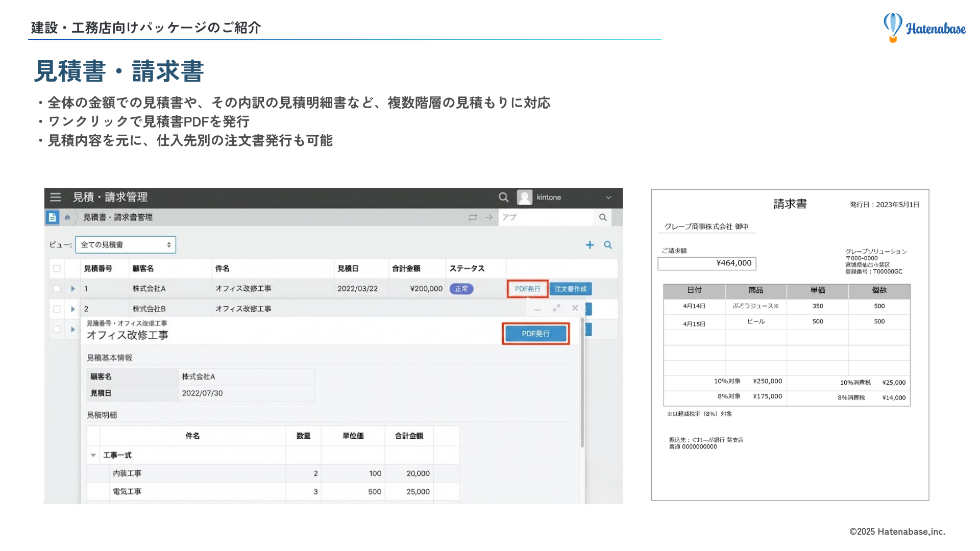The width and height of the screenshot is (980, 551).
Task: Check the checkbox for the 株式会社B row
Action: click(57, 309)
